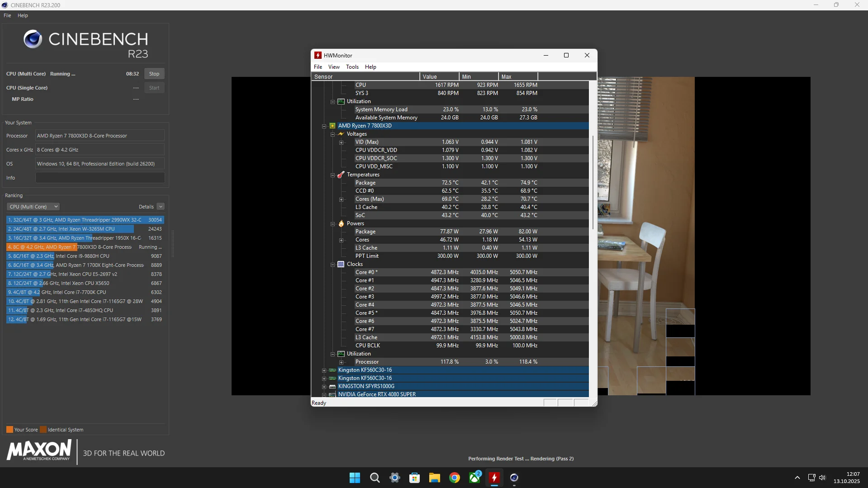Screen dimensions: 868x488
Task: Select the Intel Core i9-9880H ranking row
Action: coord(85,256)
